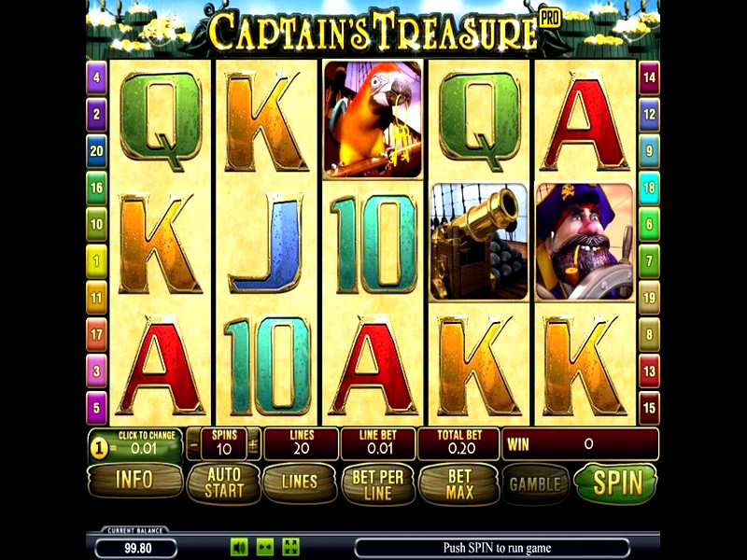Start autoplay with AUTO START

223,483
